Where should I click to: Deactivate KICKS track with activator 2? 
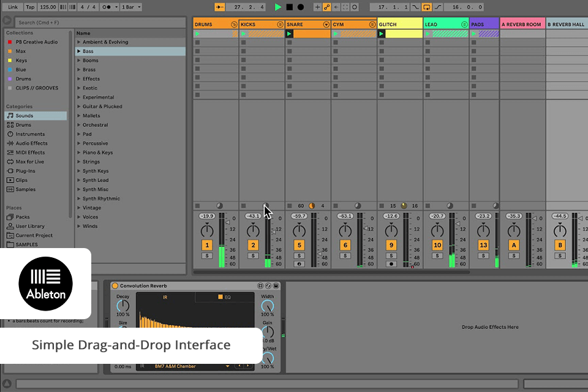253,246
